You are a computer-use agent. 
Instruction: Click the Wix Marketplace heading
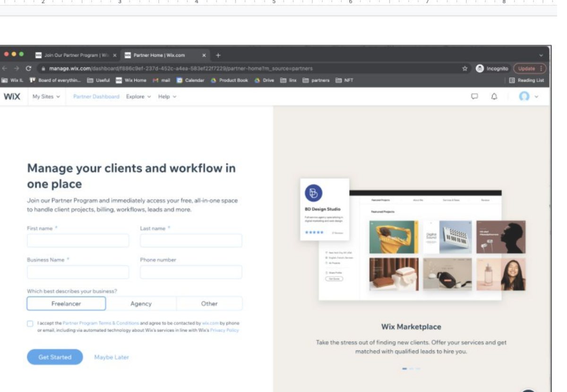tap(411, 327)
